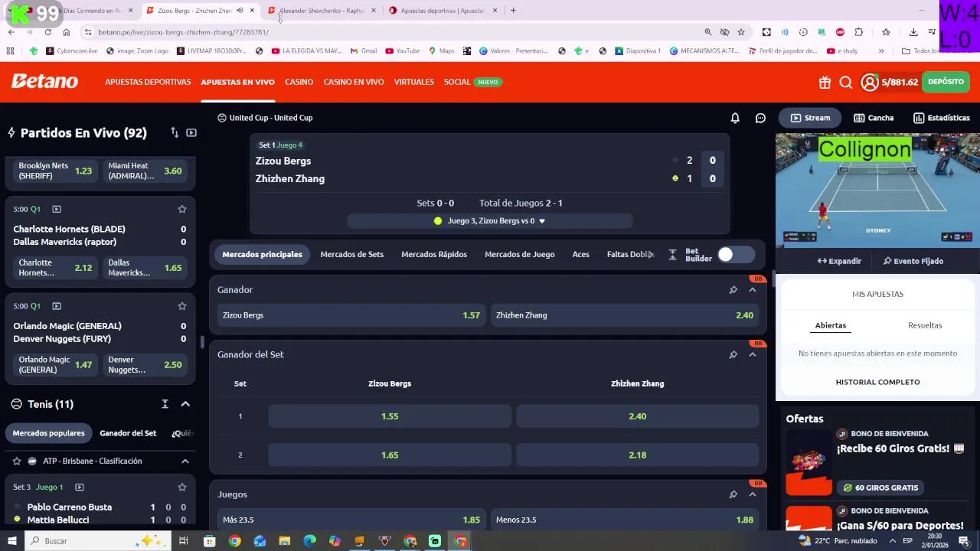Collapse the Tenis (11) section
The height and width of the screenshot is (551, 980).
[x=185, y=404]
